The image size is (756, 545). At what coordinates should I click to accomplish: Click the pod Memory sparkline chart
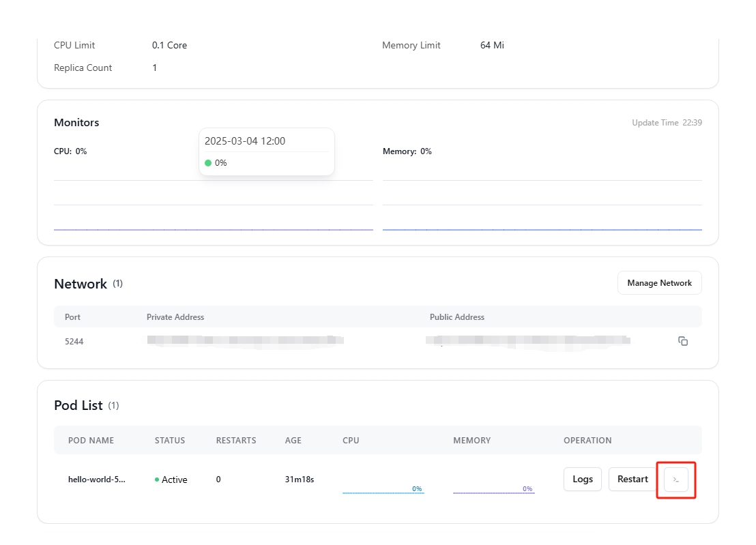pyautogui.click(x=494, y=488)
